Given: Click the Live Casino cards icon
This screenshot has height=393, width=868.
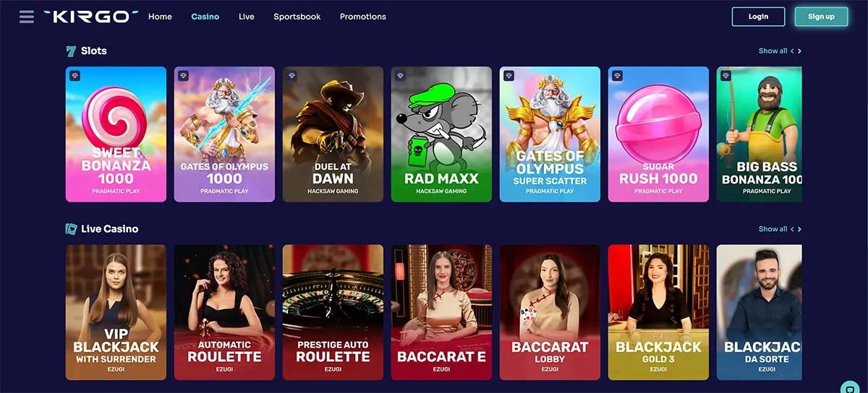Looking at the screenshot, I should tap(71, 229).
